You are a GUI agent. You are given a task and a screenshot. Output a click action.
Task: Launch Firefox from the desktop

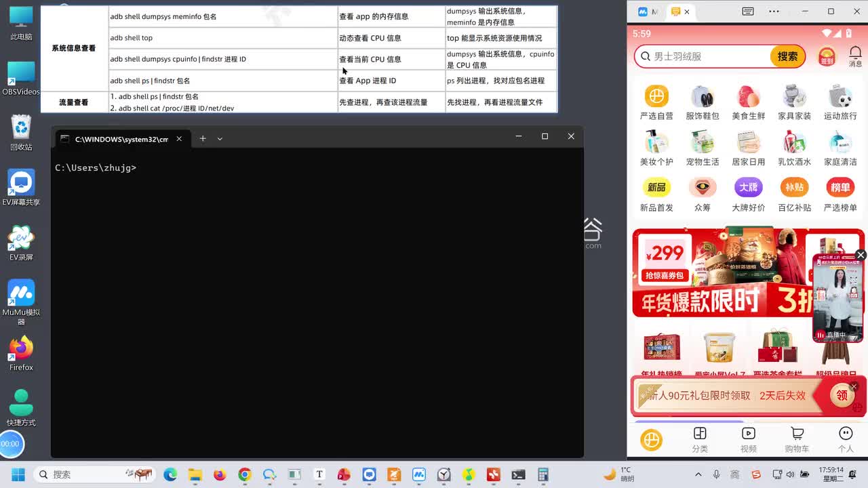(x=21, y=353)
